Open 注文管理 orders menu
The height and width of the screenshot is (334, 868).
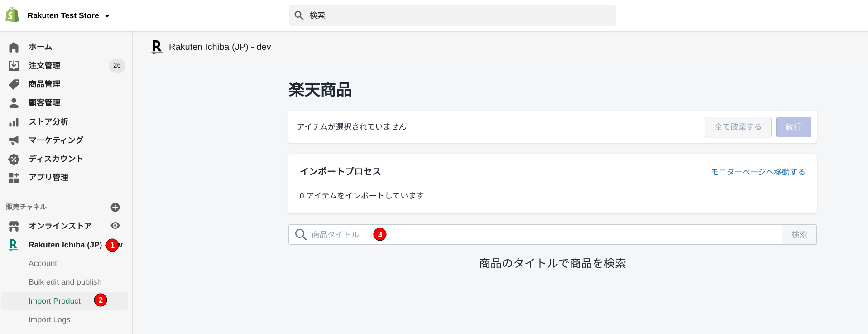(44, 65)
